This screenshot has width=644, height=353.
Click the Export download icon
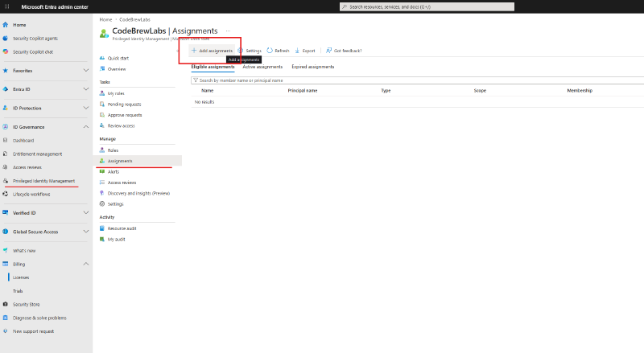coord(297,51)
